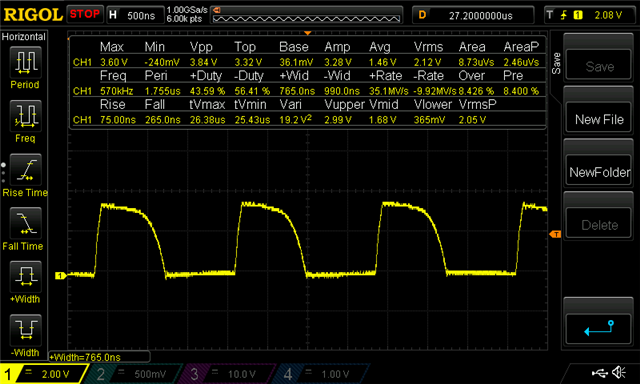This screenshot has height=384, width=640.
Task: Click the blue return arrow button
Action: (599, 329)
